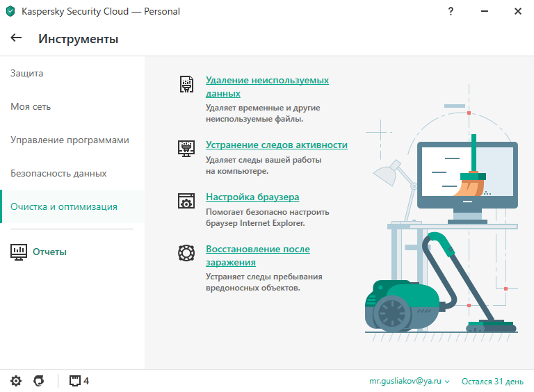This screenshot has width=534, height=392.
Task: Click the activity traces monitor icon
Action: (x=186, y=148)
